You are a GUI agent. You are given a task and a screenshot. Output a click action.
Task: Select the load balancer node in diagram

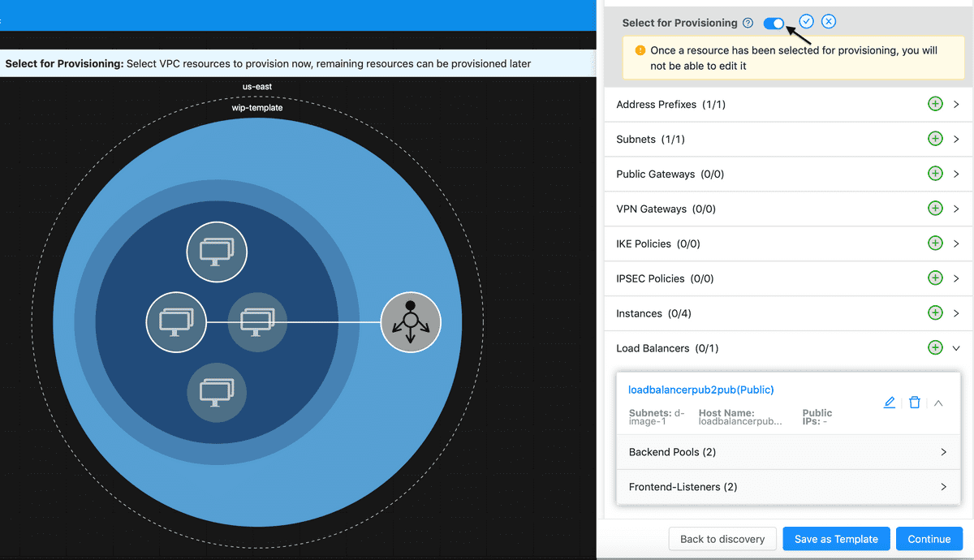pyautogui.click(x=411, y=322)
